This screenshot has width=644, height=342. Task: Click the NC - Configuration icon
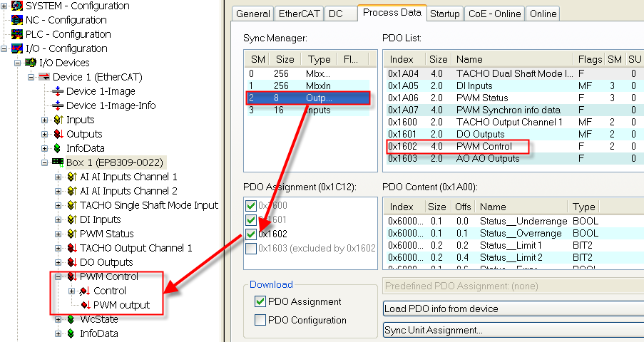point(17,20)
